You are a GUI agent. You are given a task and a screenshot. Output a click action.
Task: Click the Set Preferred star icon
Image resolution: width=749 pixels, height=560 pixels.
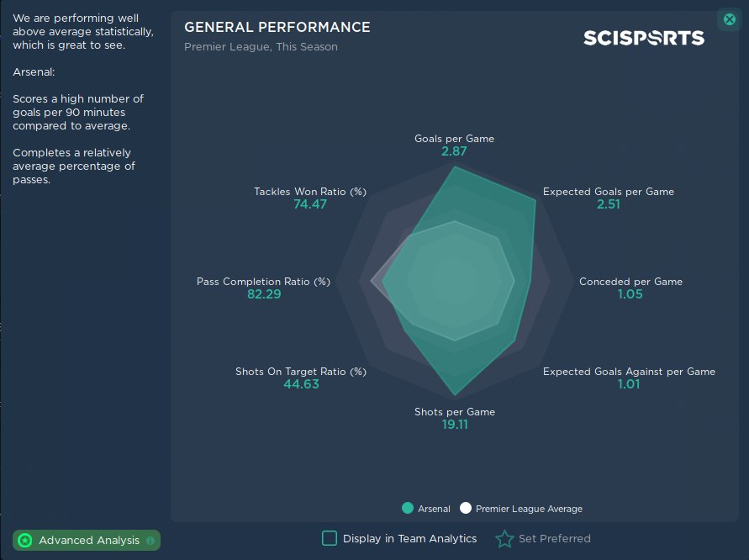click(504, 539)
